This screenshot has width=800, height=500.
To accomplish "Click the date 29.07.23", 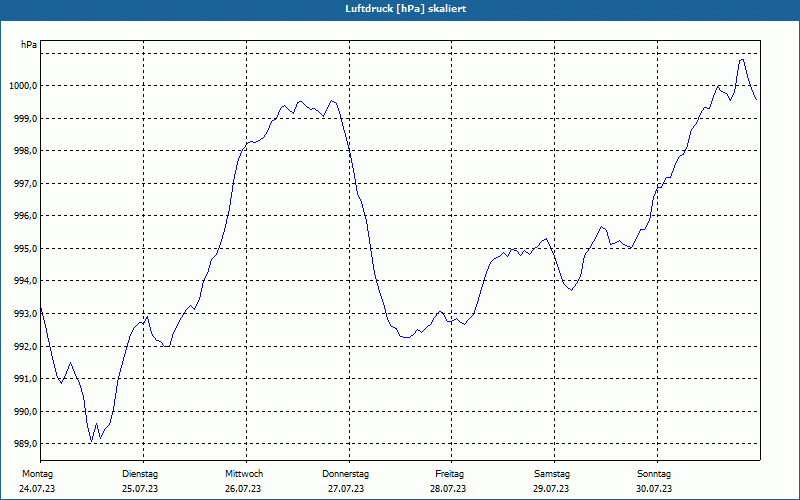I will [552, 489].
